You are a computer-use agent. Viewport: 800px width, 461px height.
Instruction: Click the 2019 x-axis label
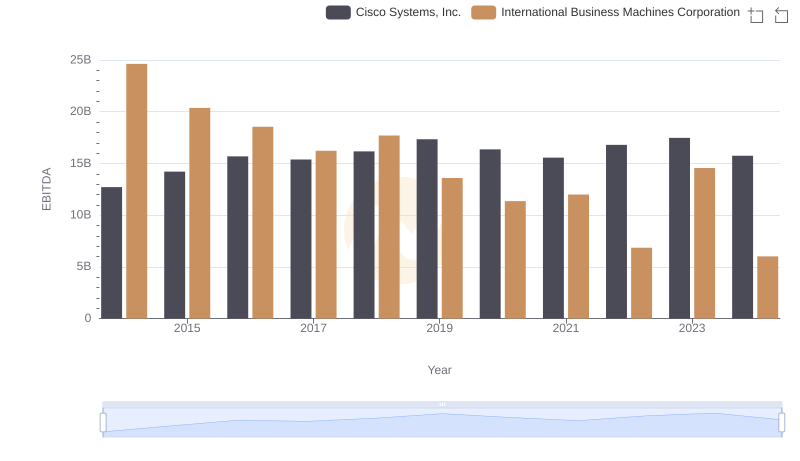coord(440,328)
